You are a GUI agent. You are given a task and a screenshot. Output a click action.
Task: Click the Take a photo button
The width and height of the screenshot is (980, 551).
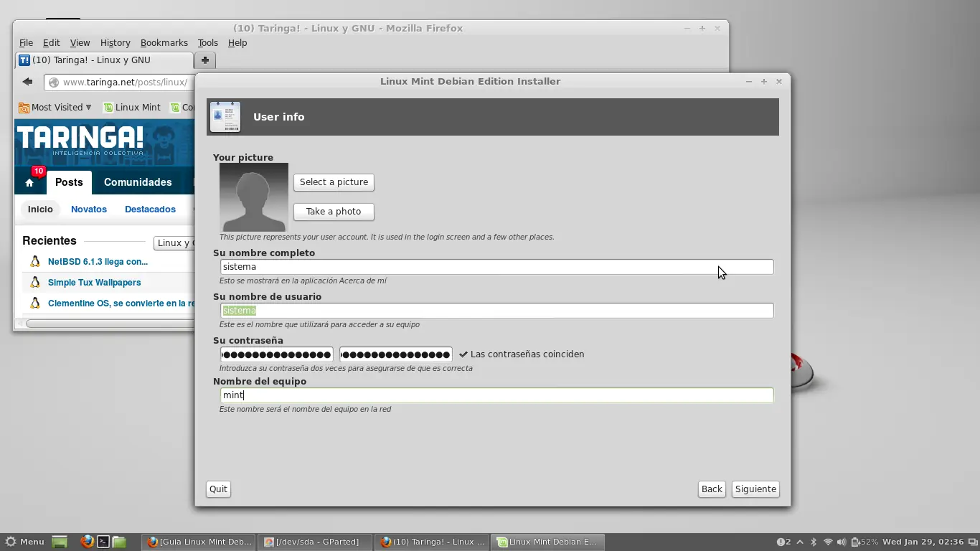[334, 212]
